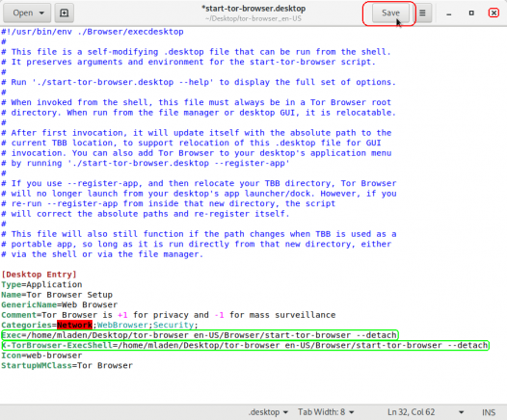Open the Tab Width: 8 dropdown
This screenshot has height=420, width=507.
tap(326, 412)
